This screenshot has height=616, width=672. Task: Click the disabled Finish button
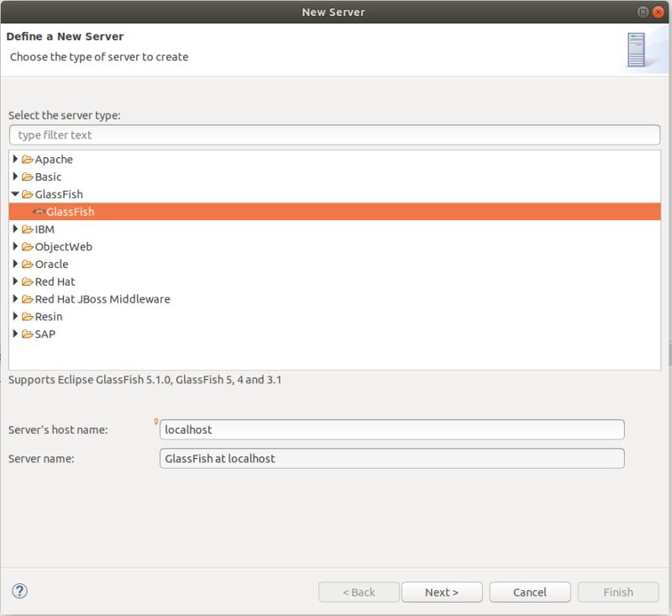[x=618, y=592]
